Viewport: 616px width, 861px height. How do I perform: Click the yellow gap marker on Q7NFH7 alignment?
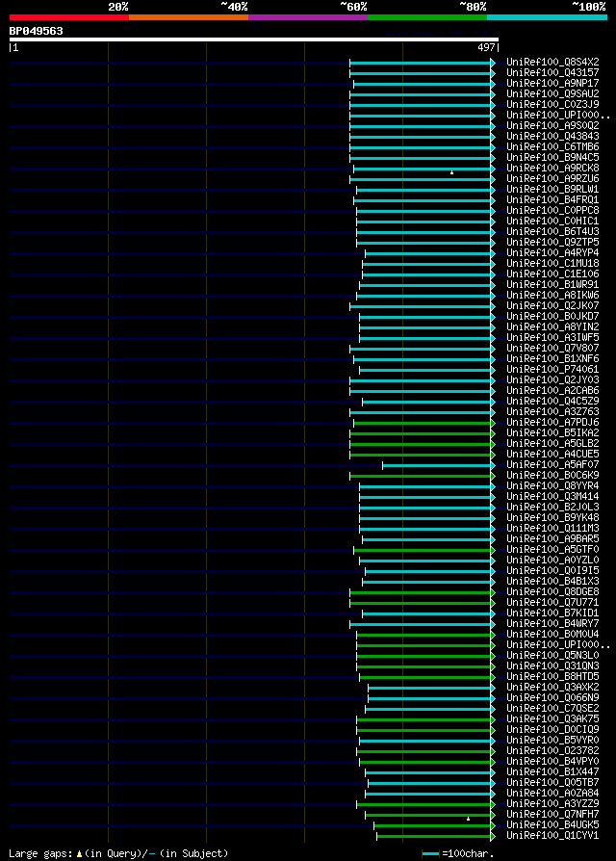(x=468, y=819)
